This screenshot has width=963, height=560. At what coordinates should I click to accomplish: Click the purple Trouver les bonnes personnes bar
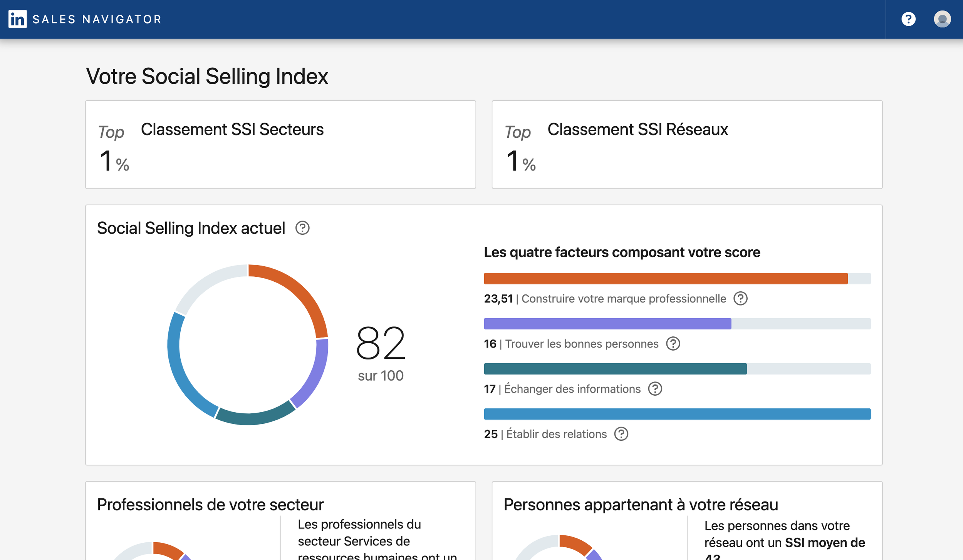(607, 324)
